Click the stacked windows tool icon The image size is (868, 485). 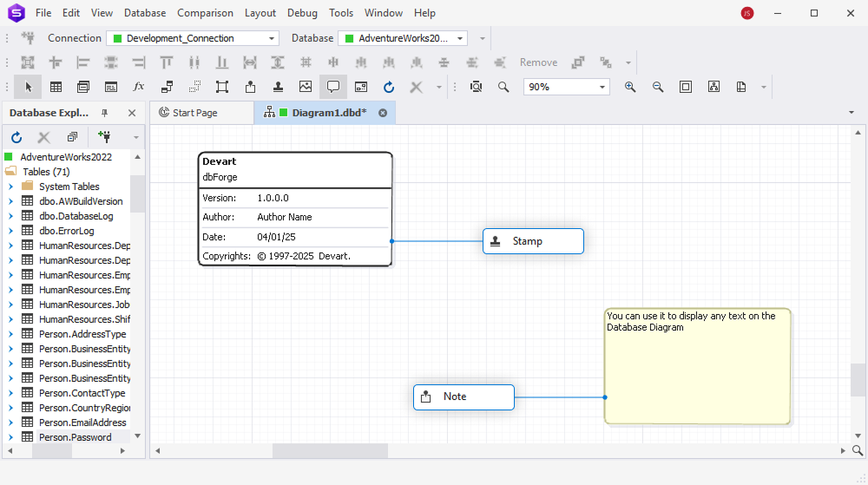click(83, 87)
